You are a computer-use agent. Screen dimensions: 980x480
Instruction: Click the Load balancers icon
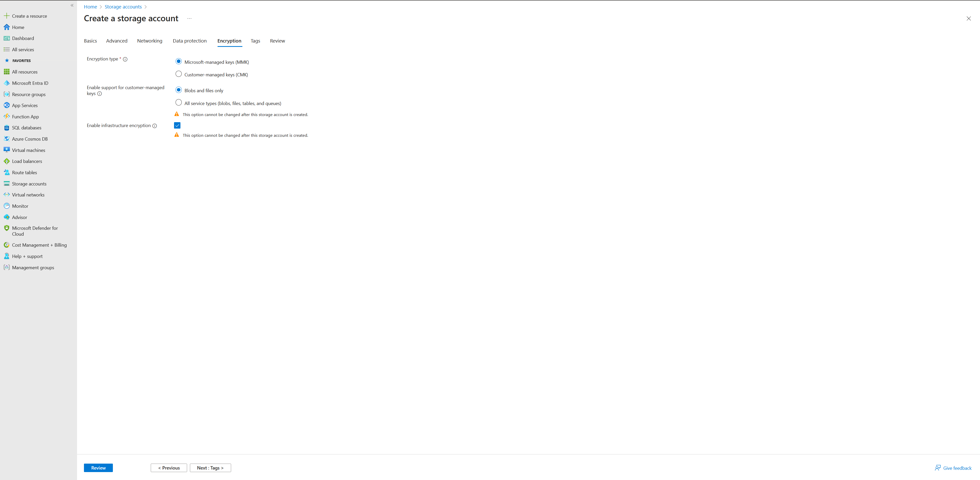tap(7, 161)
